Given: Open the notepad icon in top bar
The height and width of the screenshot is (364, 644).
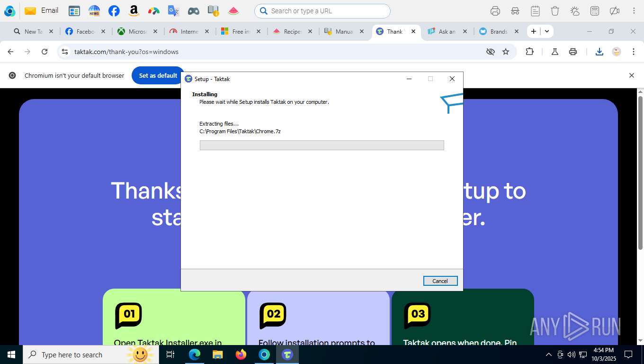Looking at the screenshot, I should (x=535, y=11).
